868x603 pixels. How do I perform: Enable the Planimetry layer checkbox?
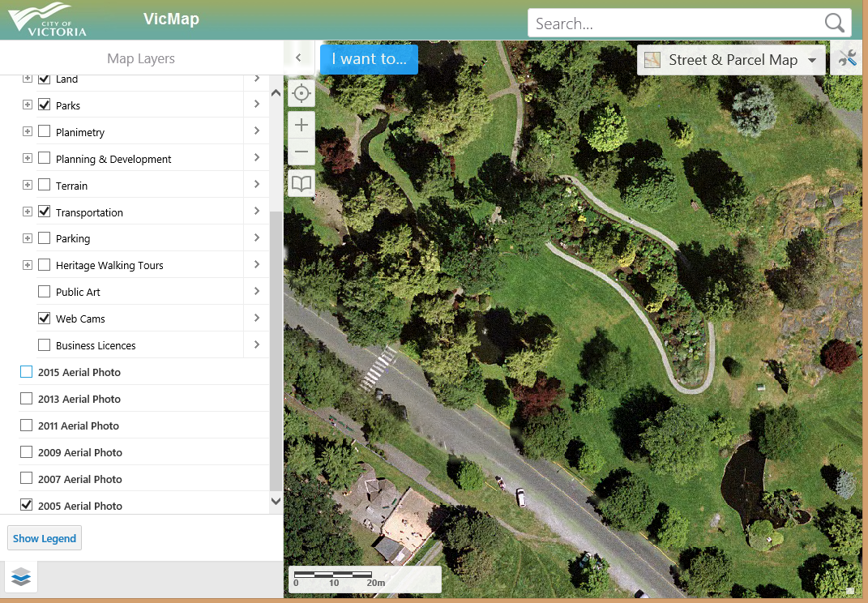[x=45, y=131]
